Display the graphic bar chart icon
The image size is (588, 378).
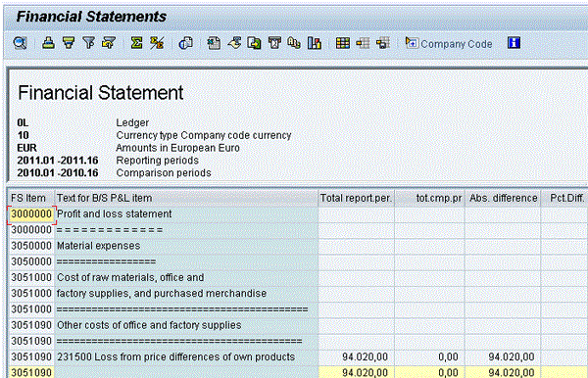pos(315,43)
